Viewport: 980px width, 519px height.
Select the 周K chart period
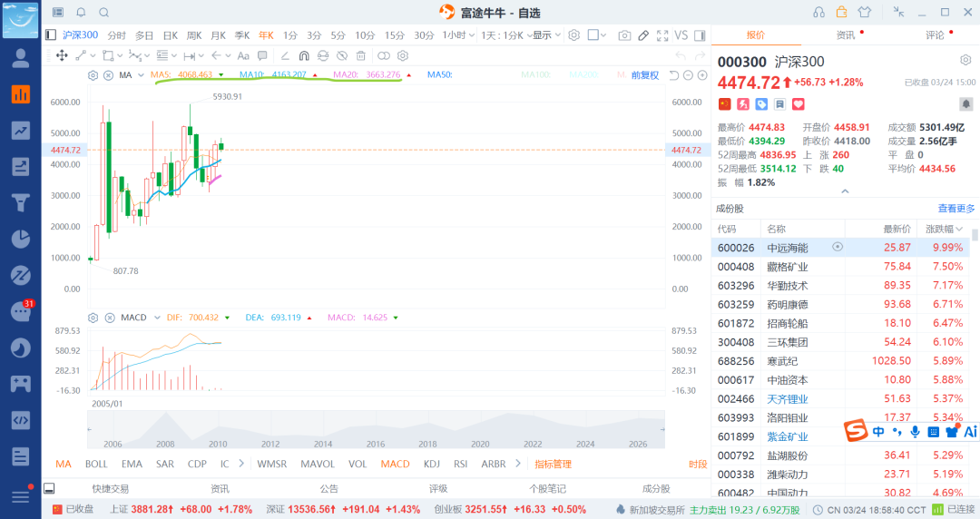194,35
